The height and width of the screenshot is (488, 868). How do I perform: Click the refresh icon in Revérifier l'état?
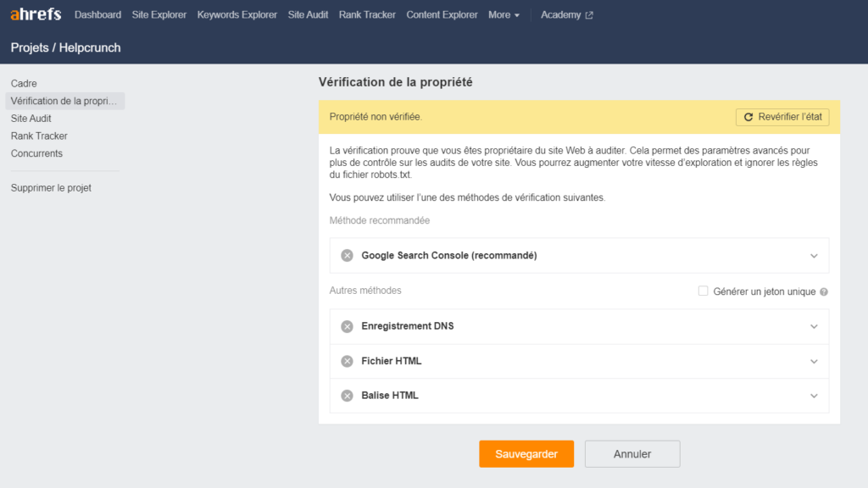[x=748, y=117]
